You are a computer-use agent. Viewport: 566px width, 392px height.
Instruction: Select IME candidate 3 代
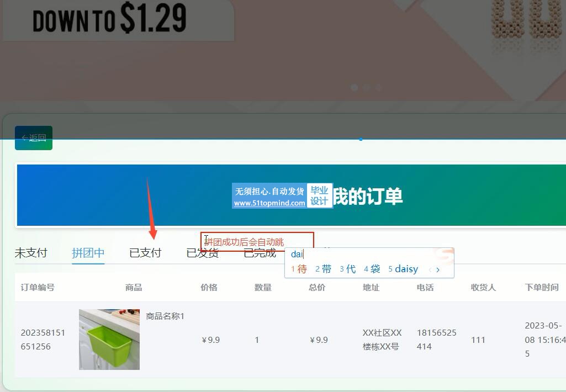tap(348, 269)
